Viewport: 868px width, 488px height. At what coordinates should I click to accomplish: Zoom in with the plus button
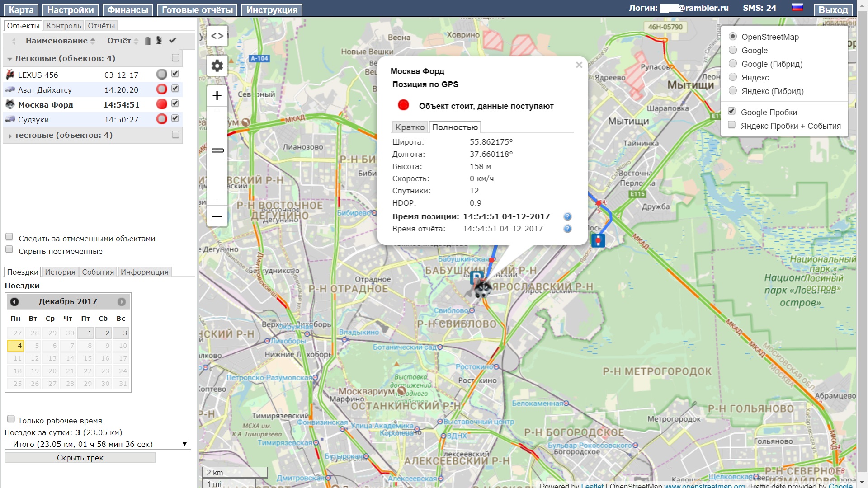(x=217, y=96)
